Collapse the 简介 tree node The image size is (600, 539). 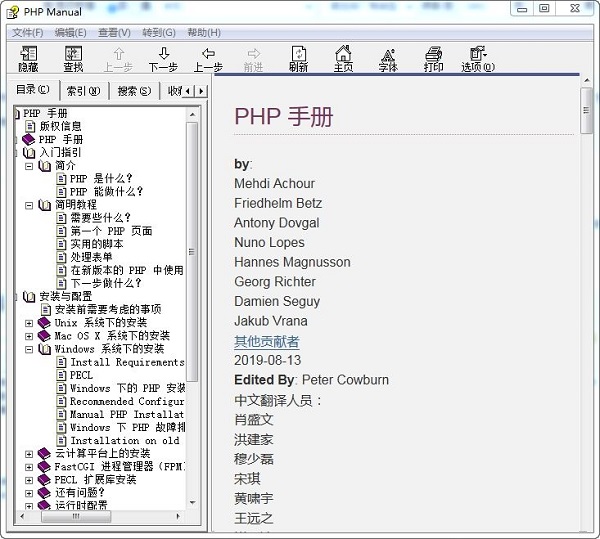pos(30,166)
